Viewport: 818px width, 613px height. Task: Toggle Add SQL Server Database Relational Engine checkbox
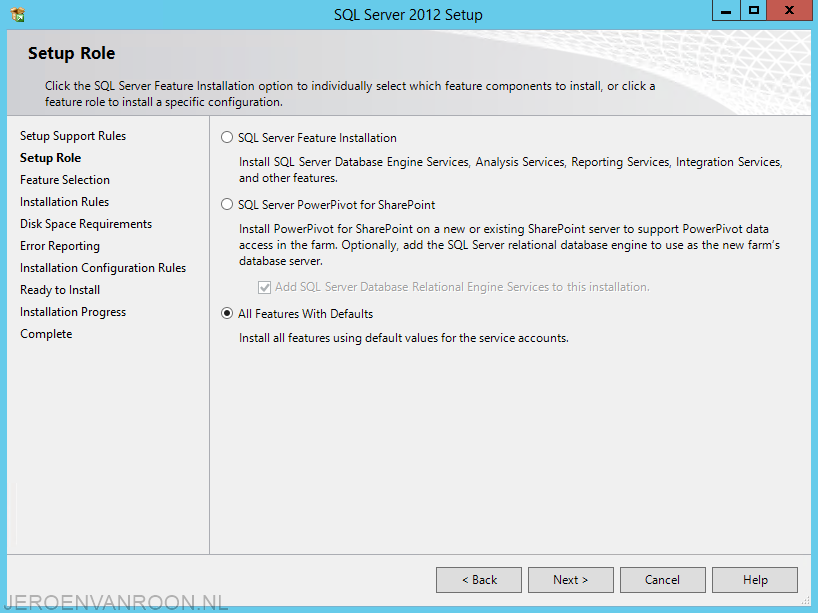coord(264,287)
